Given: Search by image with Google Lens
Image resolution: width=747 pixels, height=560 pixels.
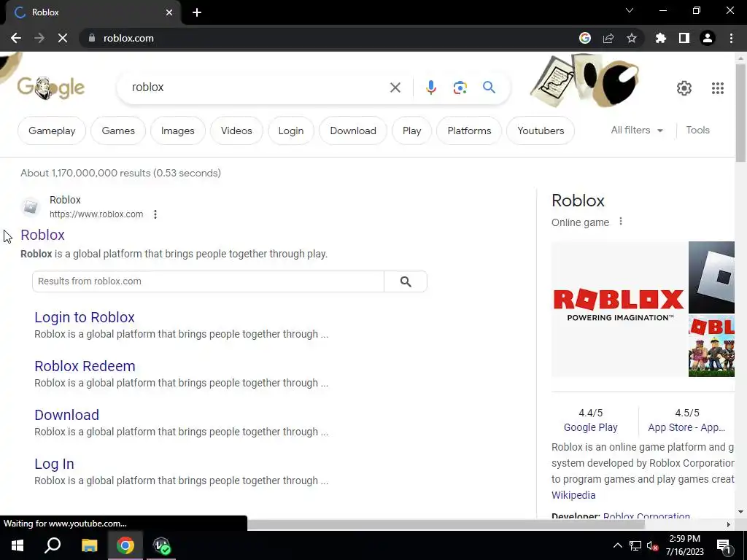Looking at the screenshot, I should pos(460,87).
